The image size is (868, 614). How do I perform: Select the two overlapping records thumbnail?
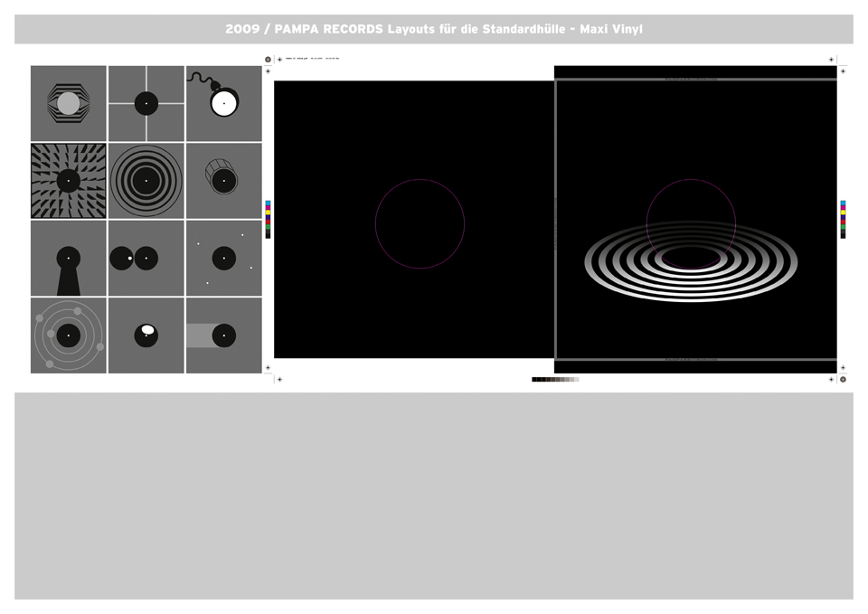(146, 259)
